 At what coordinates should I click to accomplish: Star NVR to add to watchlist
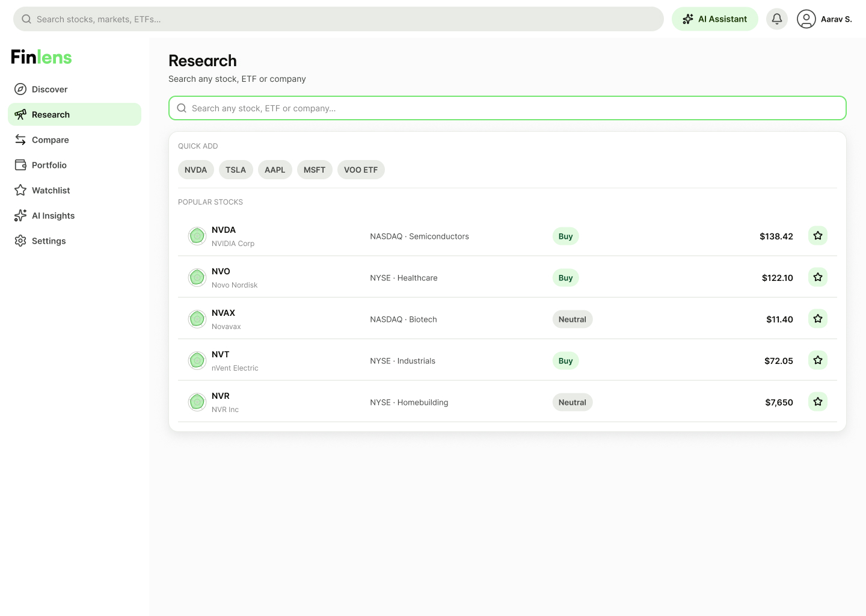(x=818, y=402)
